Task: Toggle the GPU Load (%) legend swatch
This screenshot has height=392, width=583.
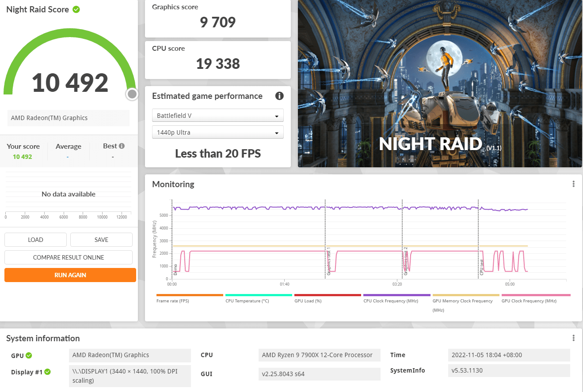Action: coord(328,295)
